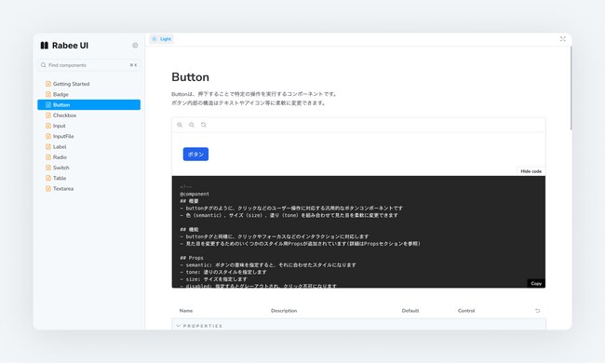The height and width of the screenshot is (364, 605).
Task: Click the zoom out icon in preview toolbar
Action: coord(192,125)
